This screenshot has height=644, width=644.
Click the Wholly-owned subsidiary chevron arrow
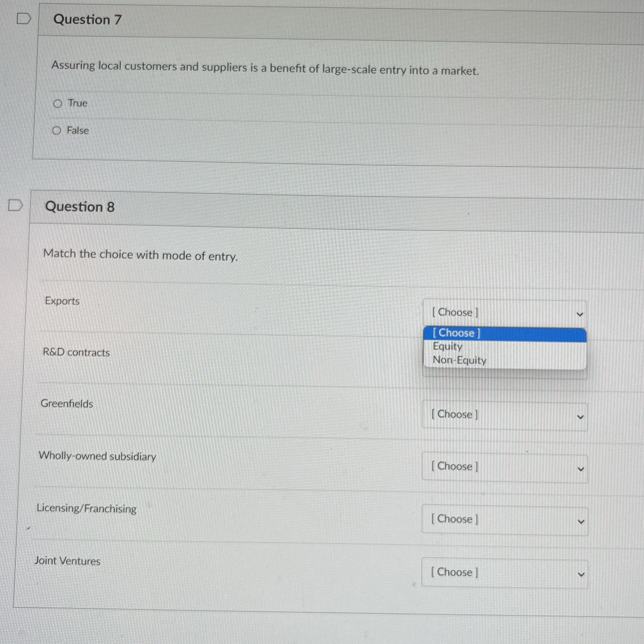click(581, 469)
